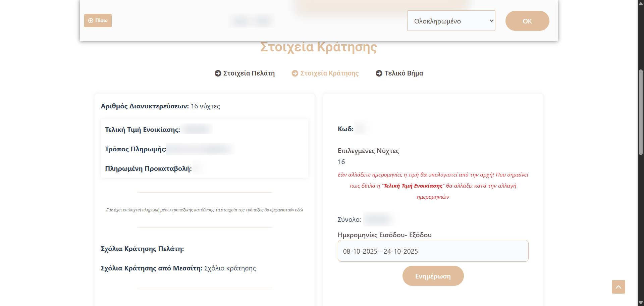Click the large Στοιχεία Κράτησης page heading

pyautogui.click(x=318, y=47)
